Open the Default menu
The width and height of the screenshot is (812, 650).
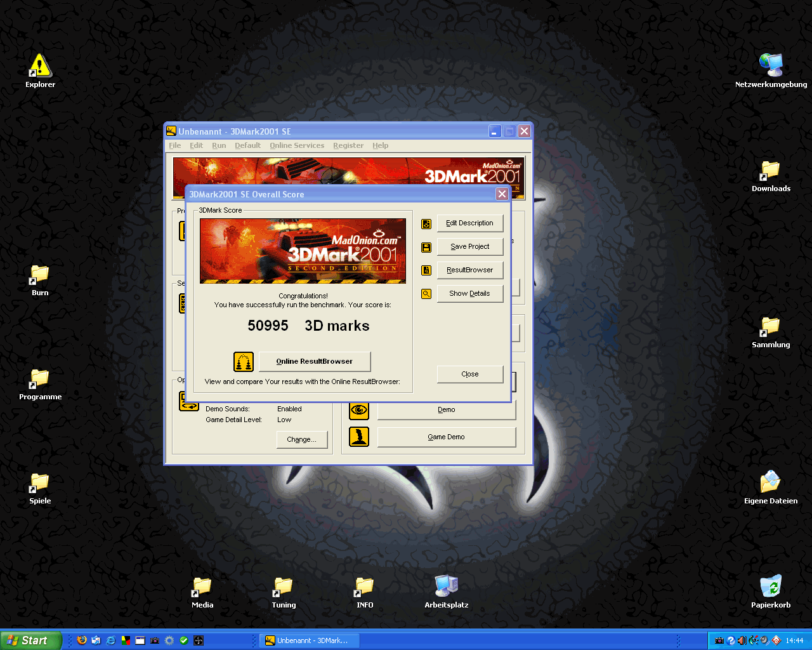(247, 145)
